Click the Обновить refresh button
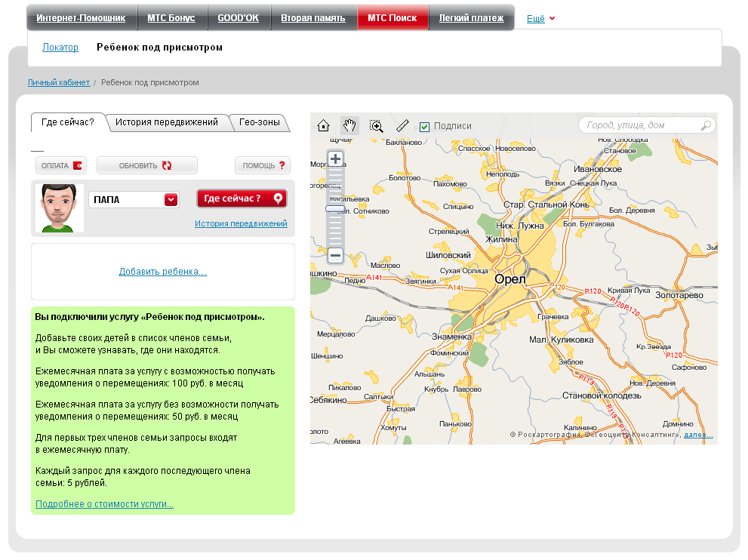The height and width of the screenshot is (560, 748). (146, 165)
